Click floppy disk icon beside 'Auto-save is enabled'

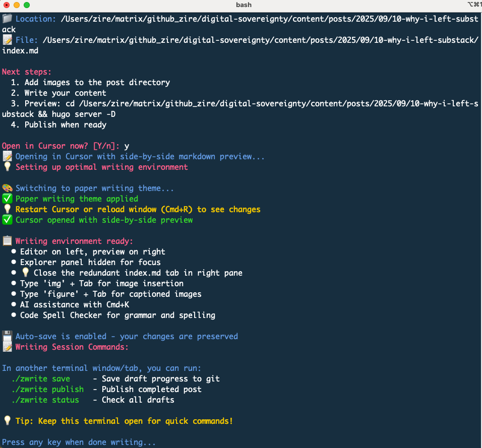tap(7, 337)
